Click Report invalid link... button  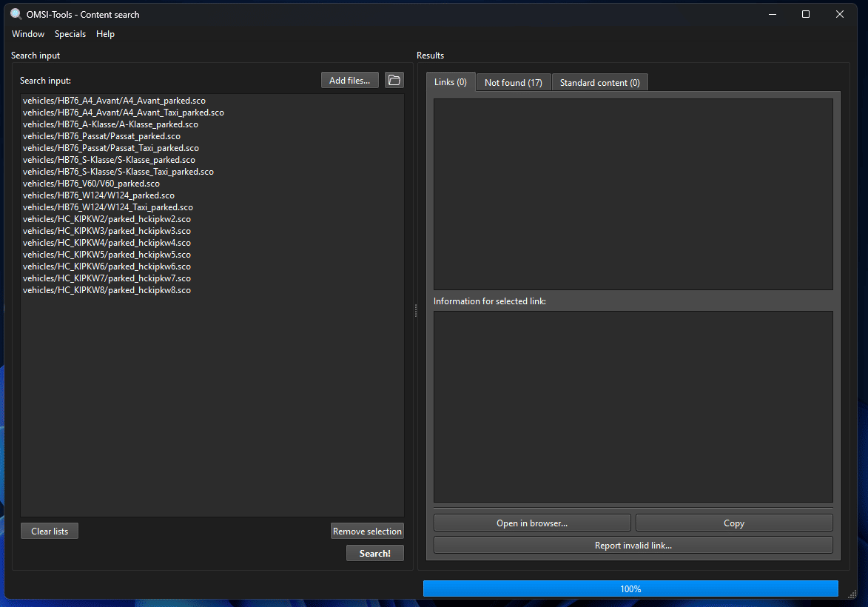click(x=633, y=545)
